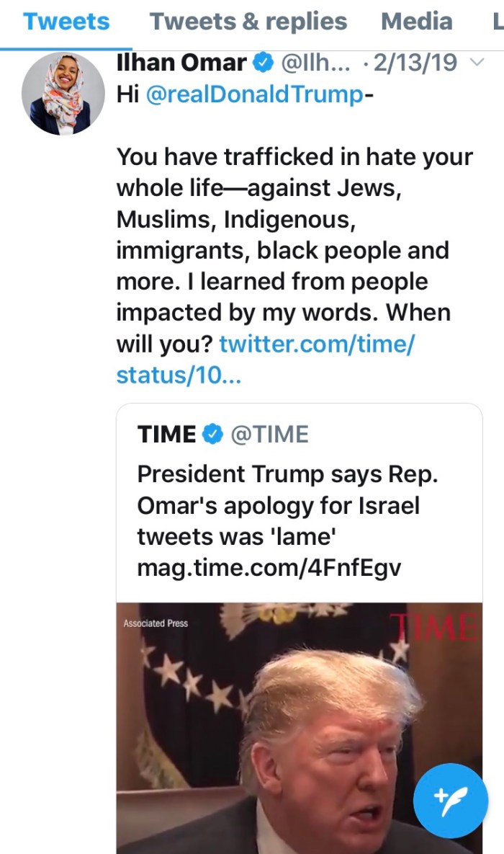504x854 pixels.
Task: Click the bold TIME account name in quoted tweet
Action: coord(166,434)
